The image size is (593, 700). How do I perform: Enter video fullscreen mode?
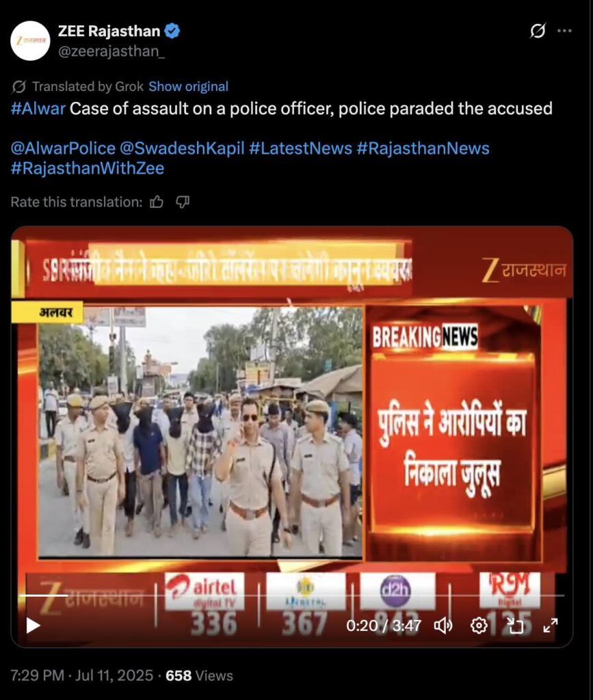point(550,625)
